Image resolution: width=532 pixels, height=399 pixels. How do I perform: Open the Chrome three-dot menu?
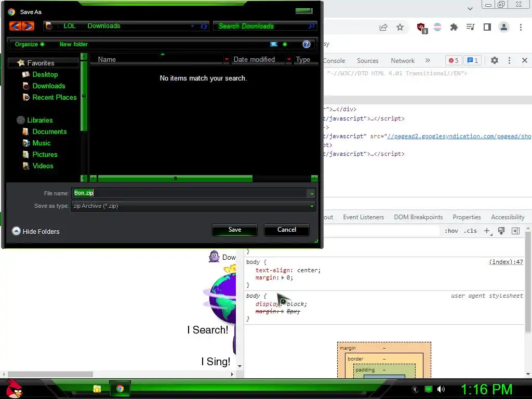(x=521, y=27)
